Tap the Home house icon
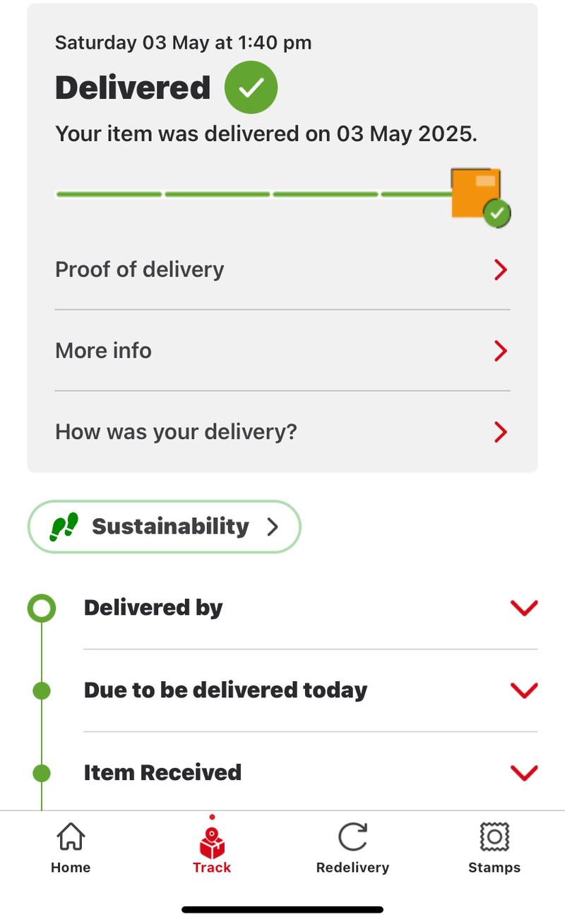565x924 pixels. point(71,837)
